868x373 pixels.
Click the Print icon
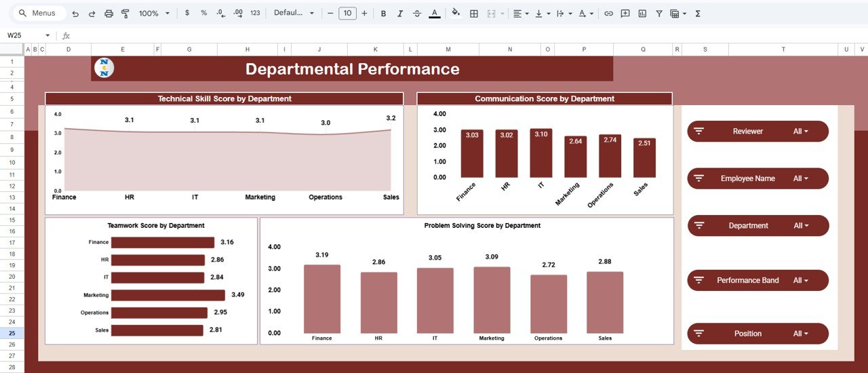pyautogui.click(x=108, y=14)
